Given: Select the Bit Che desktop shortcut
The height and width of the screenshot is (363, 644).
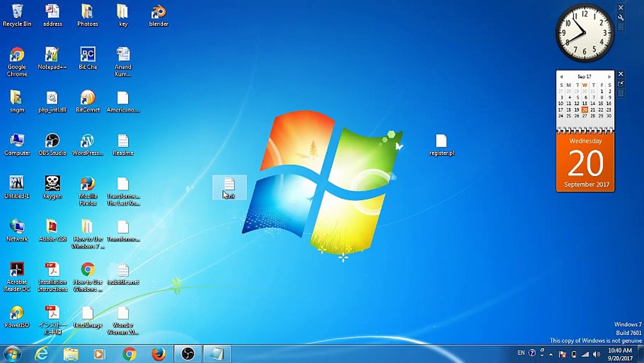Looking at the screenshot, I should tap(88, 58).
